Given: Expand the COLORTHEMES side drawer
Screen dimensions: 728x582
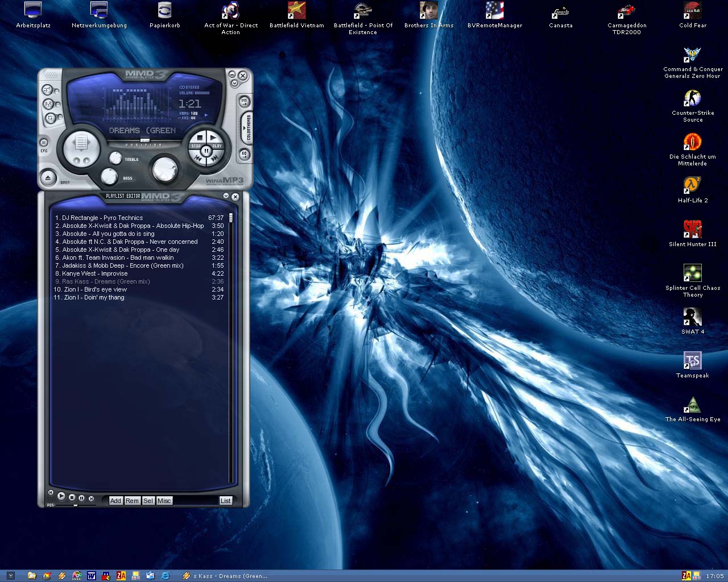Looking at the screenshot, I should point(247,127).
